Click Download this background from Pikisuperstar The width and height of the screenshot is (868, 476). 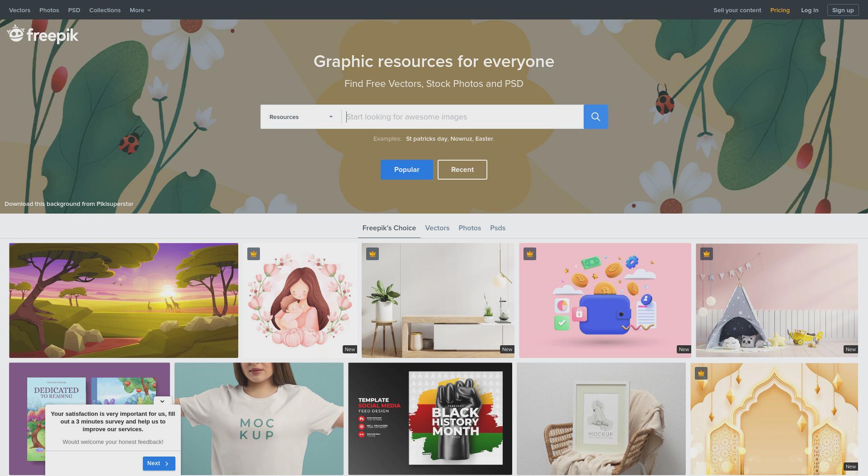[69, 204]
